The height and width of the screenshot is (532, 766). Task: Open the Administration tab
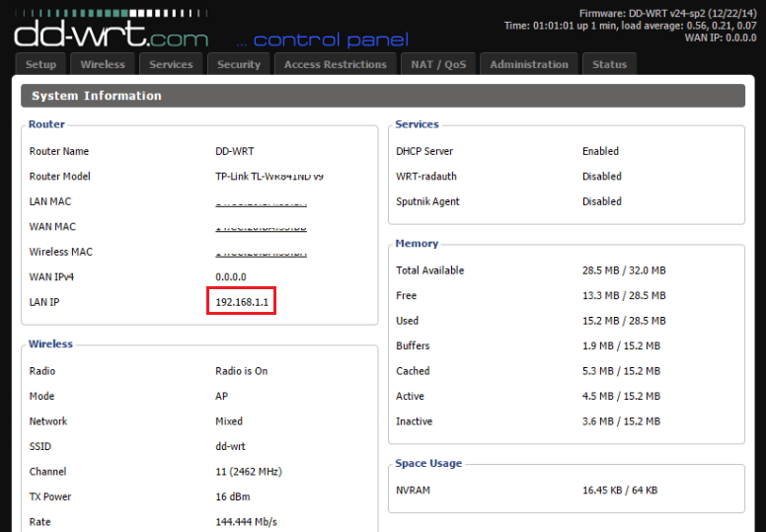[x=529, y=64]
